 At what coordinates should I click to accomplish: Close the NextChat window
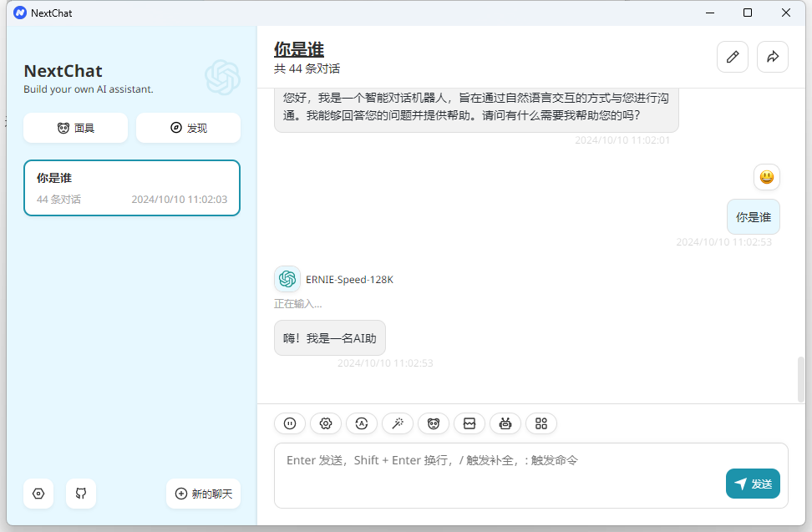coord(785,13)
